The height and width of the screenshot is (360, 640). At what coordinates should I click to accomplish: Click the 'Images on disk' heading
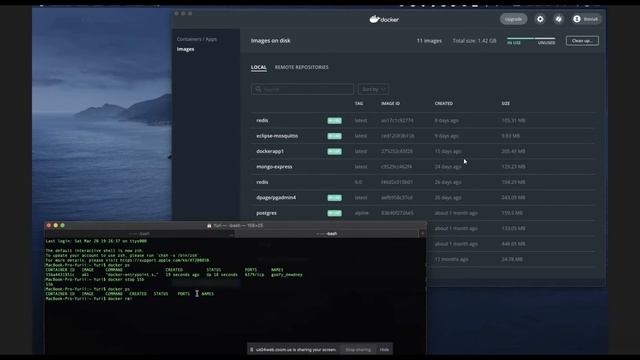pos(271,41)
